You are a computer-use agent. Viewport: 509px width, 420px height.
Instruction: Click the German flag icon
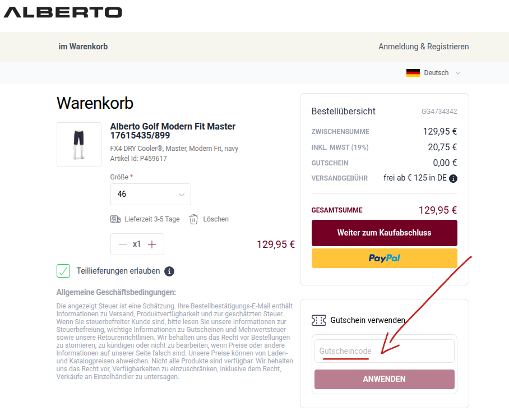(x=413, y=73)
